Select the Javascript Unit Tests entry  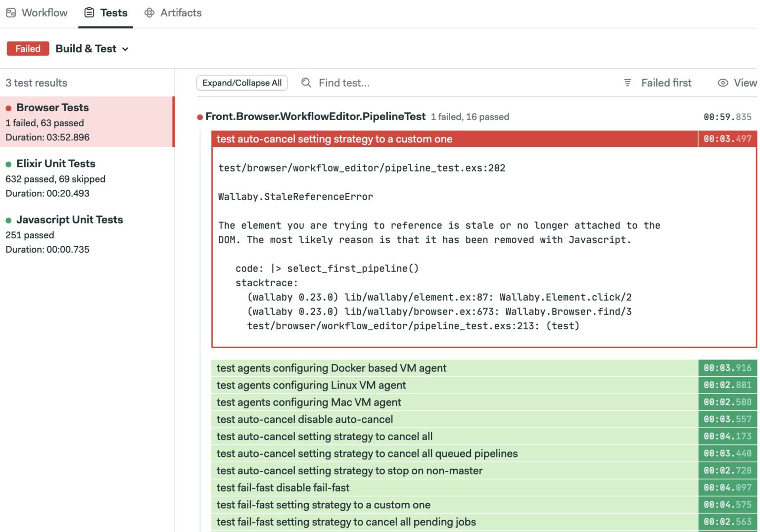pyautogui.click(x=69, y=220)
